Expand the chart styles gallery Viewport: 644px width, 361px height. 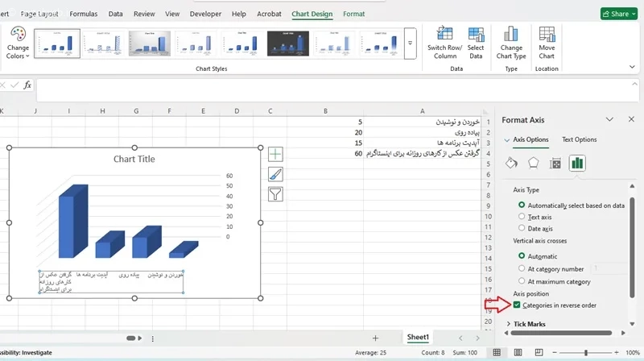click(x=410, y=43)
